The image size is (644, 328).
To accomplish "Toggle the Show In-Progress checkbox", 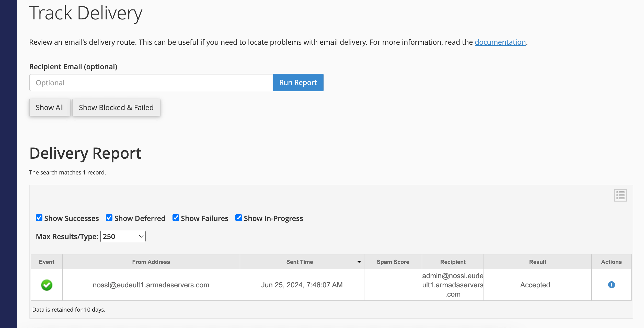I will point(239,218).
